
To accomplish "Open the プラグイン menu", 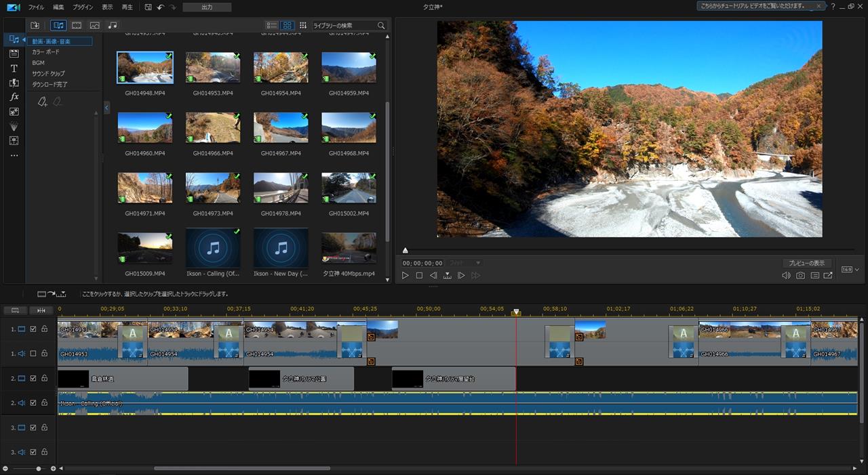I will (x=83, y=7).
